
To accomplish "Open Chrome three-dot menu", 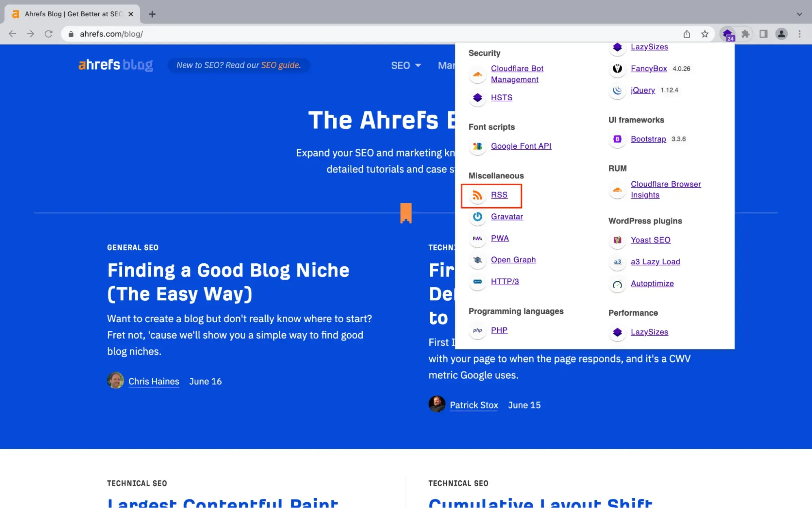I will 799,34.
